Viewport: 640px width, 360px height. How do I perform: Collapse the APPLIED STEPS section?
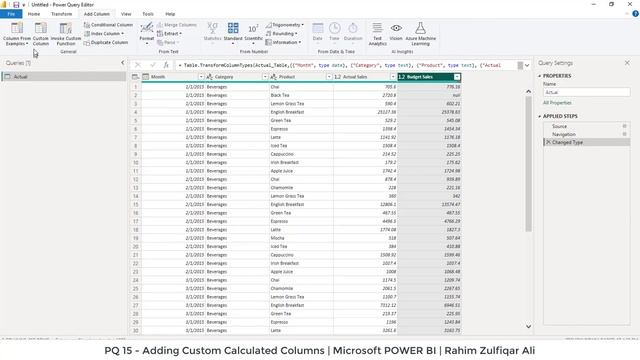(540, 116)
